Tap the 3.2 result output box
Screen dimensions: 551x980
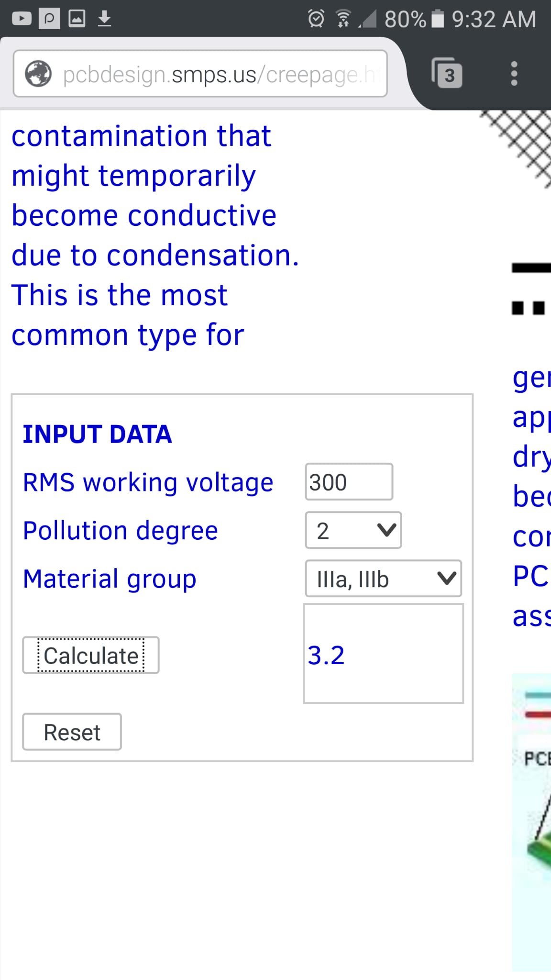tap(384, 654)
